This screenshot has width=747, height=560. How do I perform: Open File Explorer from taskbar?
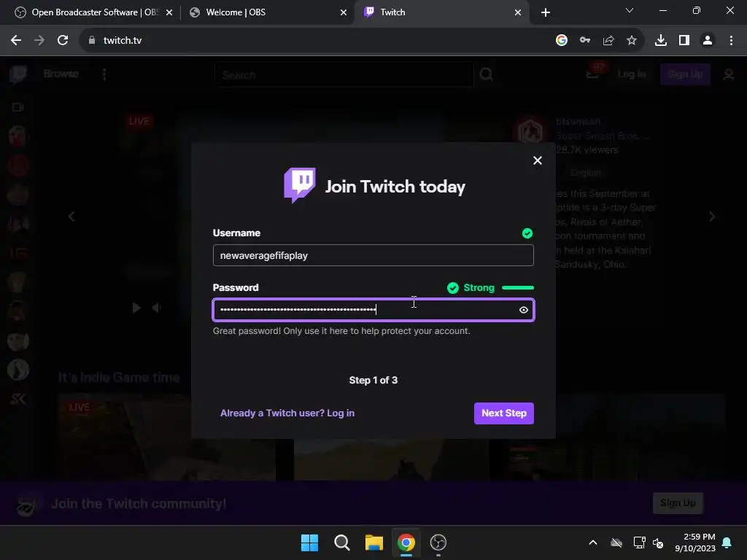click(374, 542)
